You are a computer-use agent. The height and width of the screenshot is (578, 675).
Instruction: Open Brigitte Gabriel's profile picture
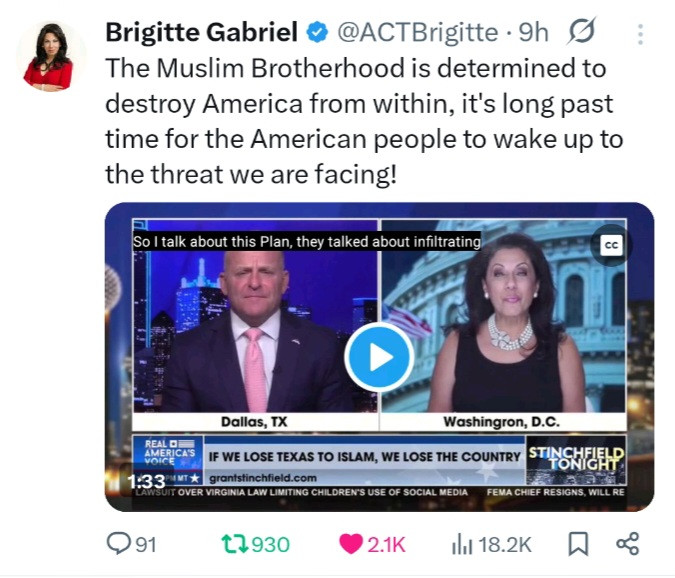point(49,56)
